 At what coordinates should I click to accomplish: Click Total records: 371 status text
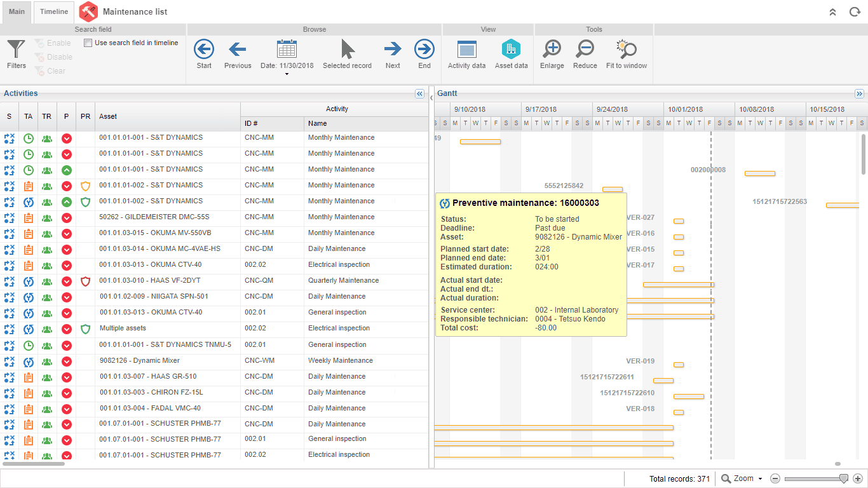point(679,478)
